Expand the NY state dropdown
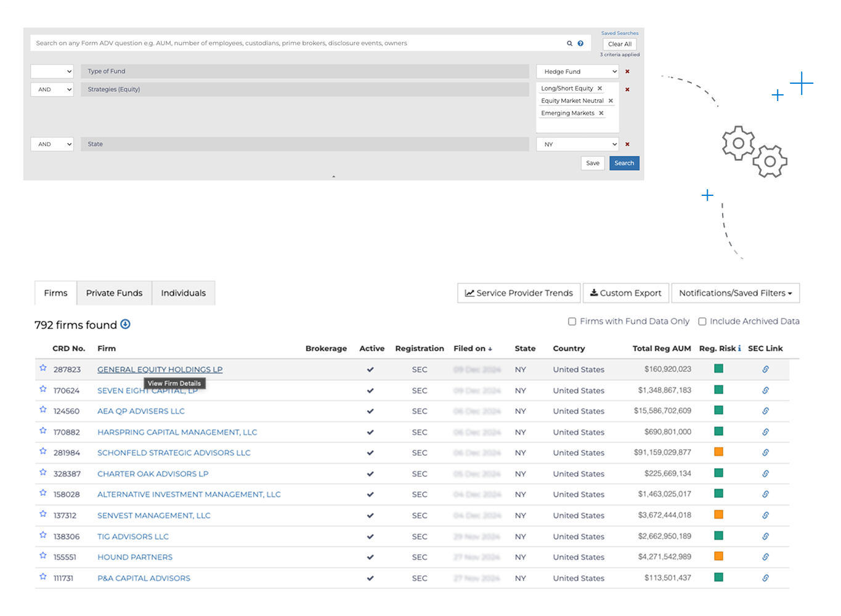 577,144
